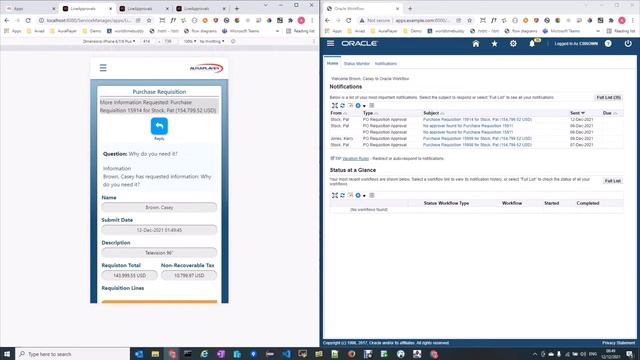Tap the blue Reply arrow icon
Viewport: 640px width, 360px height.
tap(159, 126)
